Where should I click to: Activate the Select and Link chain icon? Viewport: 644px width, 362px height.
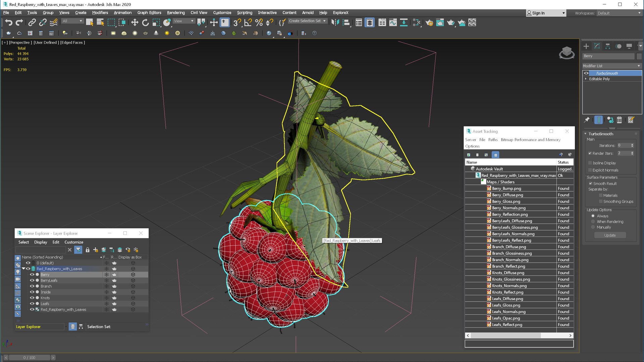(32, 22)
